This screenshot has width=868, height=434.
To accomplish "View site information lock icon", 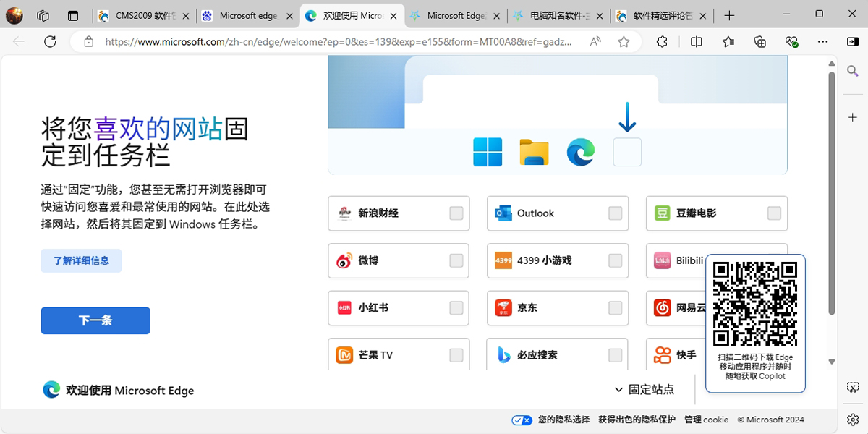I will (x=88, y=42).
